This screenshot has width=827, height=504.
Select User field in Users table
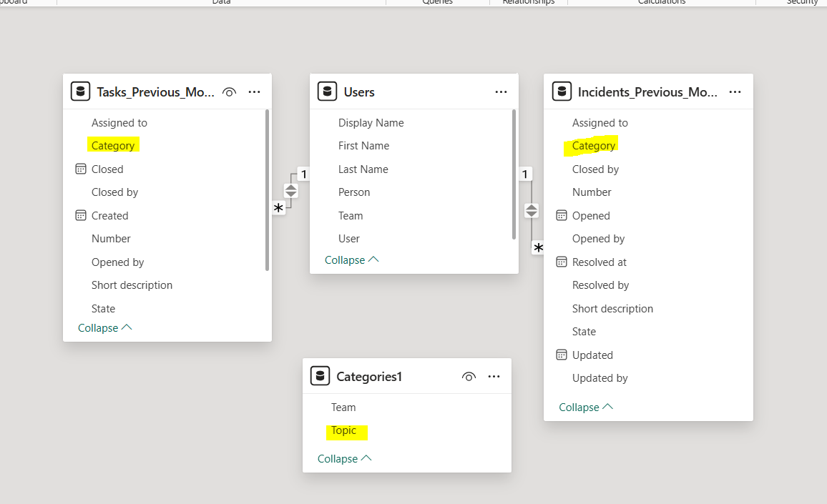click(349, 238)
